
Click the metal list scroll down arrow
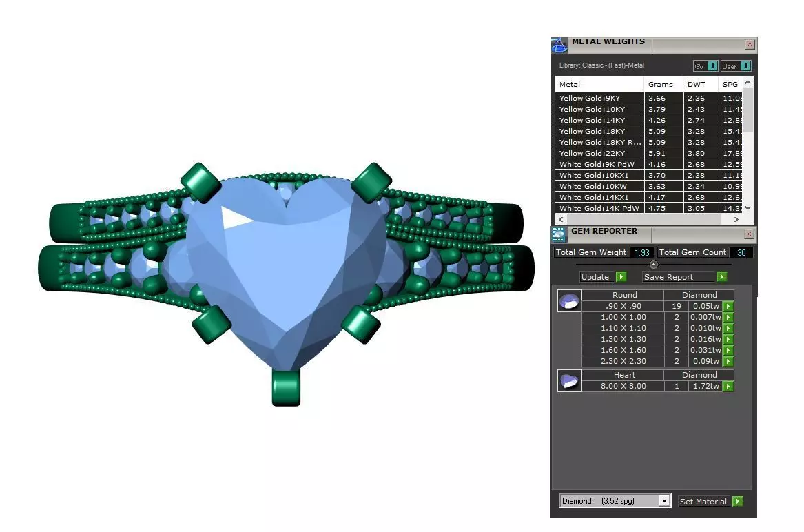pos(748,208)
